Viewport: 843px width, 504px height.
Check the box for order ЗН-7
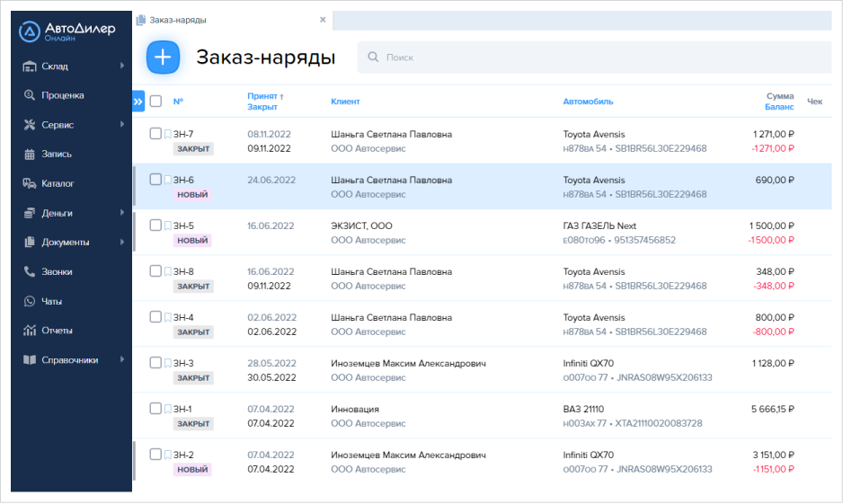point(155,133)
